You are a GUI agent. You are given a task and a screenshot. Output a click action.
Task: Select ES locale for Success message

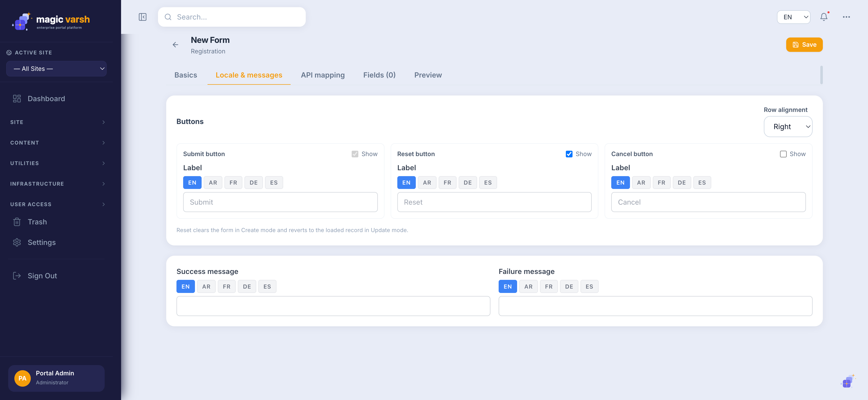point(267,287)
